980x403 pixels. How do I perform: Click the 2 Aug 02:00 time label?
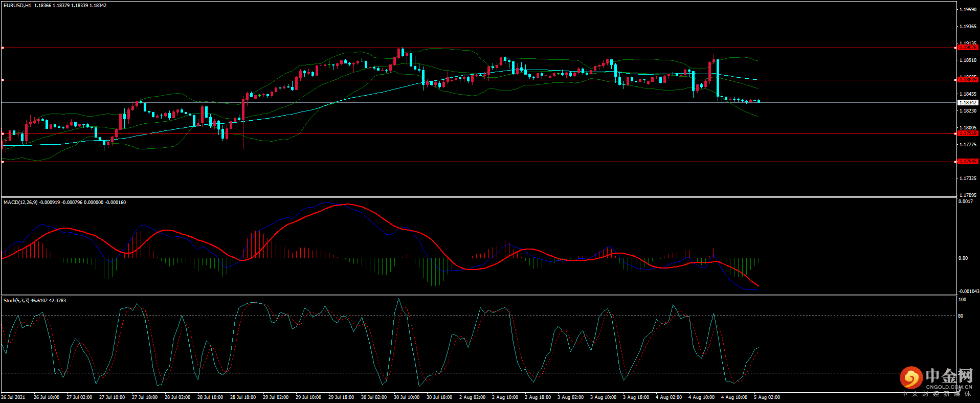472,397
